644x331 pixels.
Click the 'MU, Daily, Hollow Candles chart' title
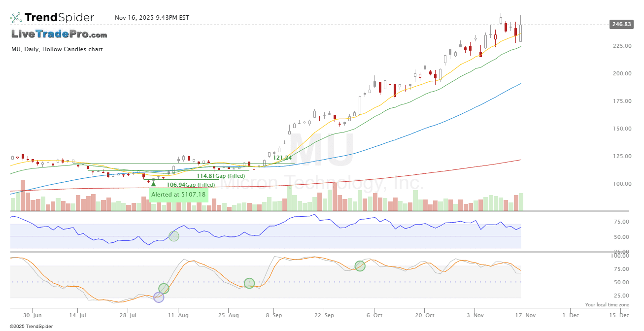click(x=57, y=49)
